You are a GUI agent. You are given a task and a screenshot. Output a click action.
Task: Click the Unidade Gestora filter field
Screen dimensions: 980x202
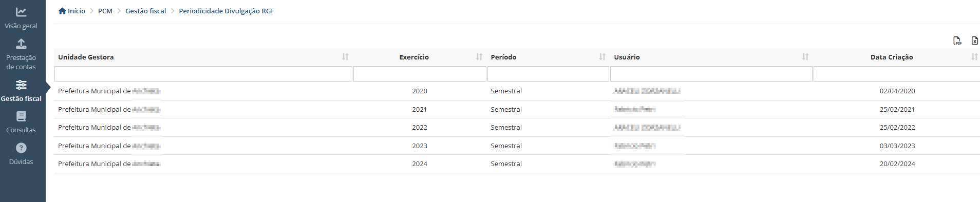tap(203, 74)
